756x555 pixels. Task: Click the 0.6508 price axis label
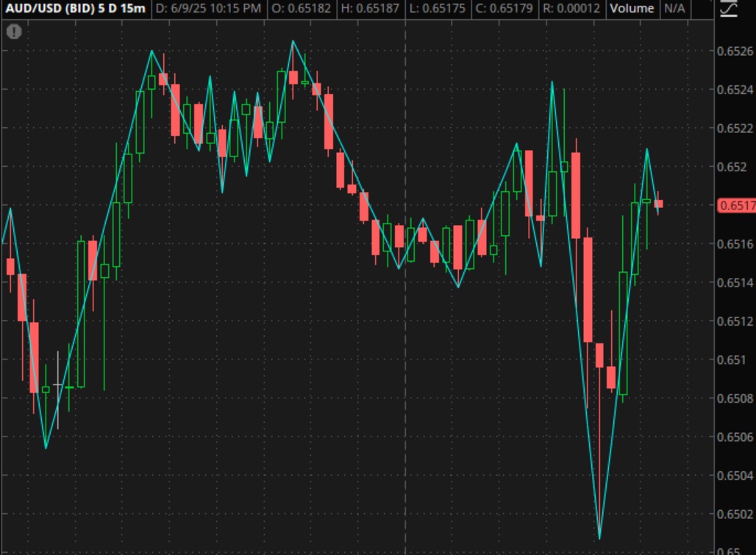[735, 398]
